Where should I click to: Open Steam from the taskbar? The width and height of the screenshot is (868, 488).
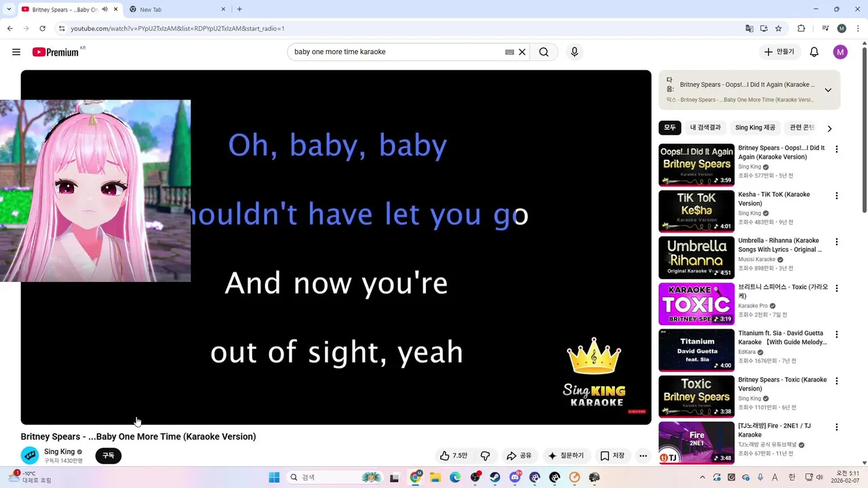(x=495, y=477)
